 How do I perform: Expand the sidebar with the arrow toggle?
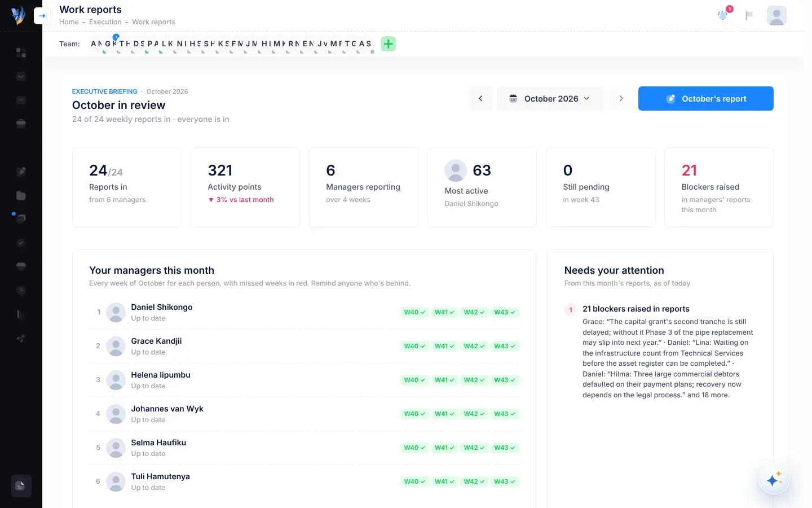click(42, 16)
